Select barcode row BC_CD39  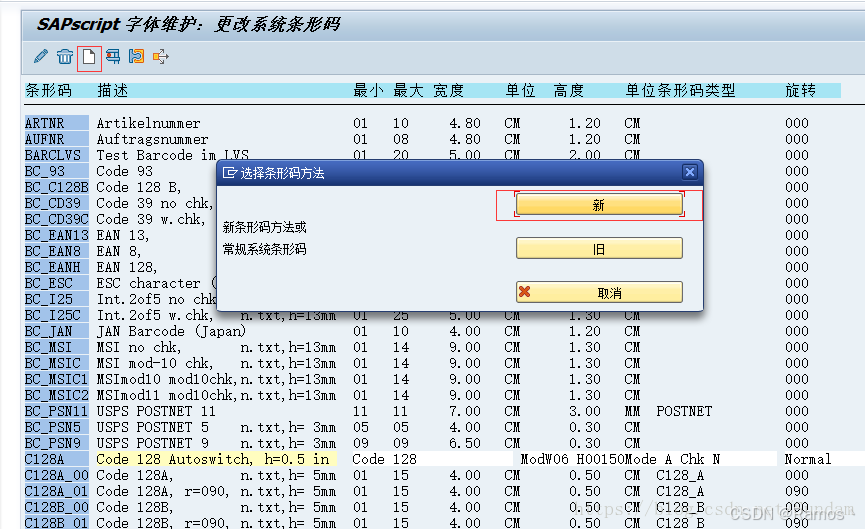pos(56,202)
